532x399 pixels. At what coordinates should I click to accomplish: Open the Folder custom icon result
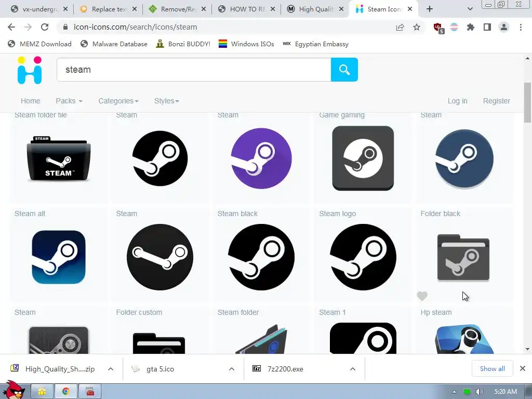[159, 343]
